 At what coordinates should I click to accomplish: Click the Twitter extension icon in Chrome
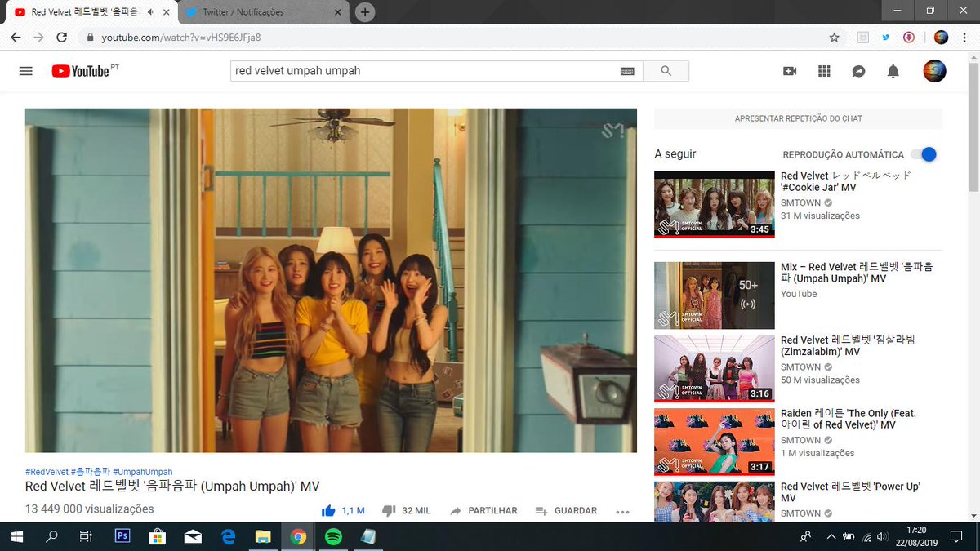click(x=885, y=38)
